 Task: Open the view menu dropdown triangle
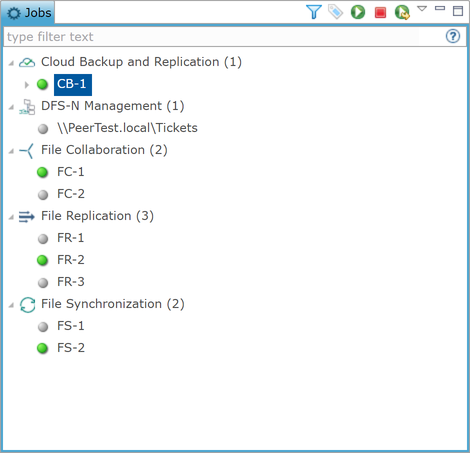pyautogui.click(x=422, y=9)
